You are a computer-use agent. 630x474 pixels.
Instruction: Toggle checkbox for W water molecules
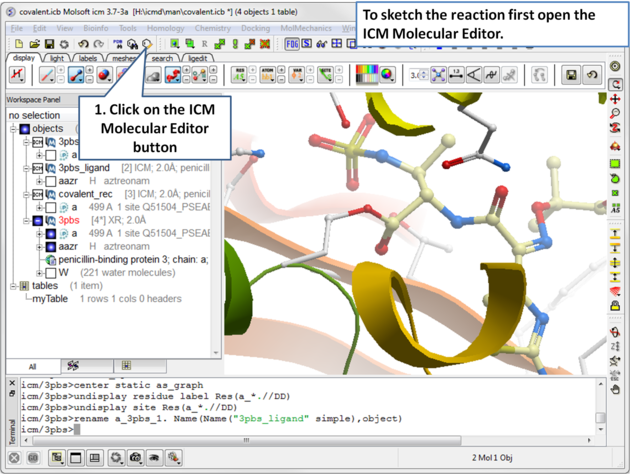click(51, 272)
